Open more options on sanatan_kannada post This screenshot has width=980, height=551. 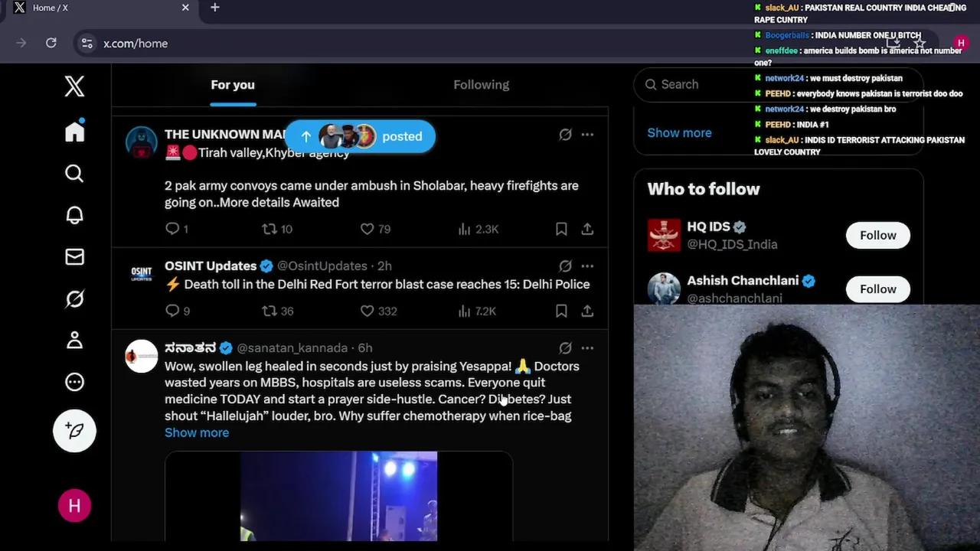pos(587,347)
